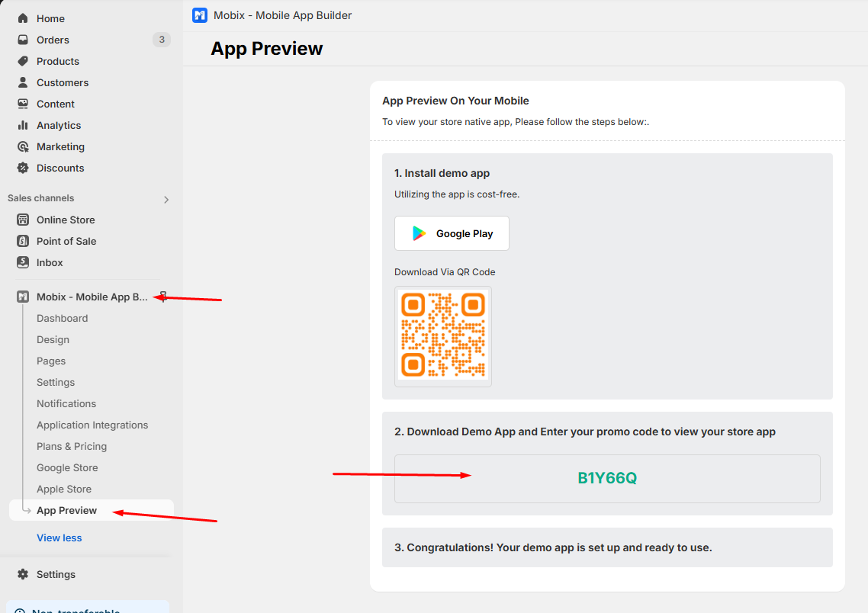Click the Marketing target icon
The image size is (868, 613).
[23, 146]
